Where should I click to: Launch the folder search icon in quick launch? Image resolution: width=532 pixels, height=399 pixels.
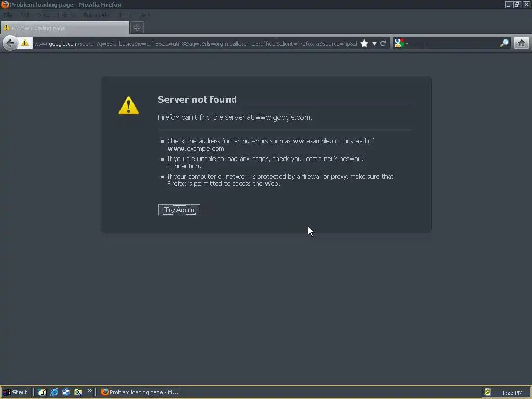[x=78, y=392]
